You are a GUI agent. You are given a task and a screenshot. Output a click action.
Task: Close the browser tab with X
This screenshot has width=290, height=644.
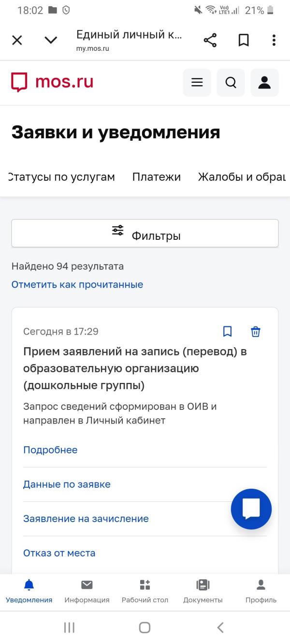click(17, 40)
